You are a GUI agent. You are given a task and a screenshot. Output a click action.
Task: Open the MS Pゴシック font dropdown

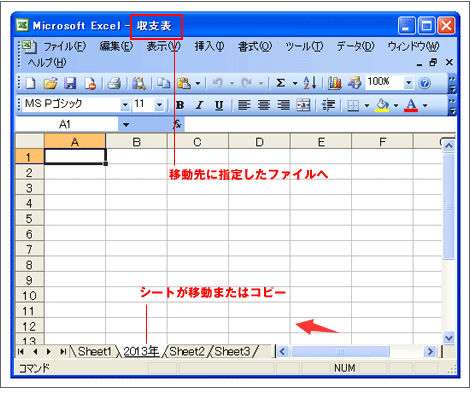pyautogui.click(x=125, y=105)
